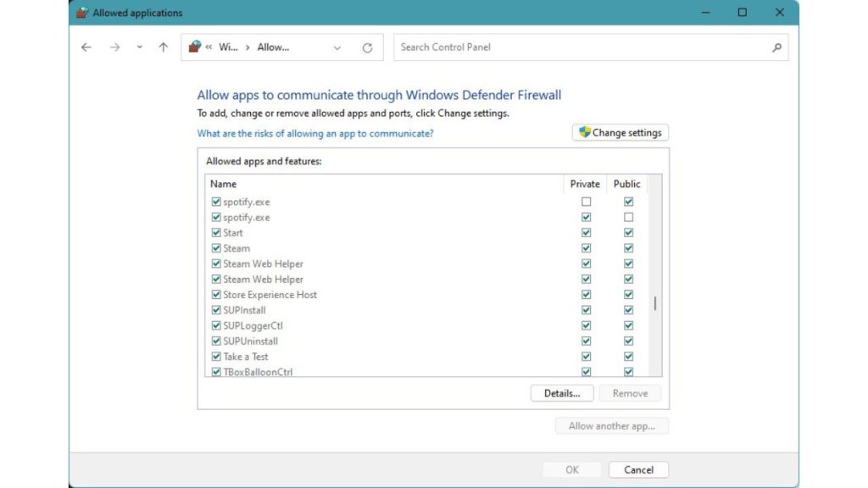Minimize the Allowed applications window
This screenshot has width=868, height=488.
pyautogui.click(x=706, y=13)
